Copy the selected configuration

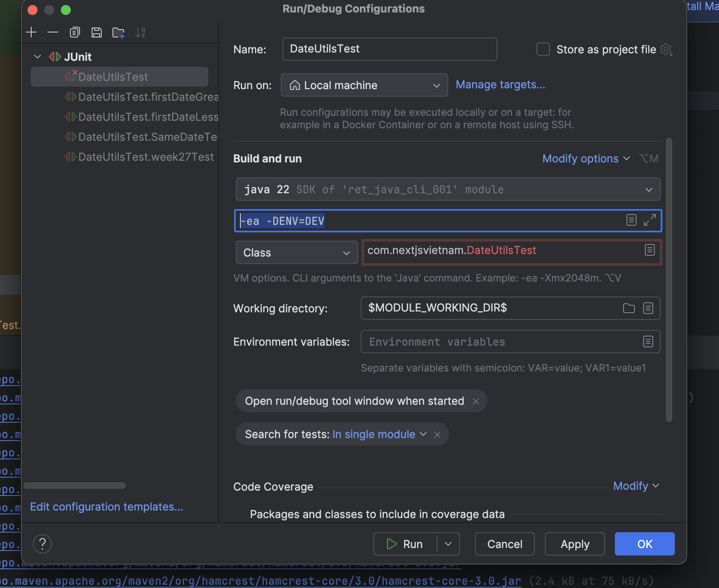pos(75,32)
